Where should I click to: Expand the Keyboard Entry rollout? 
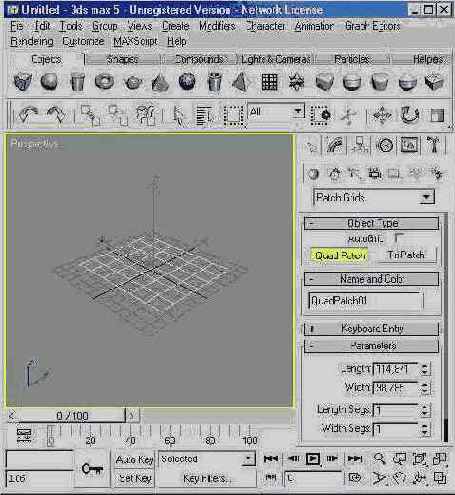pos(371,329)
